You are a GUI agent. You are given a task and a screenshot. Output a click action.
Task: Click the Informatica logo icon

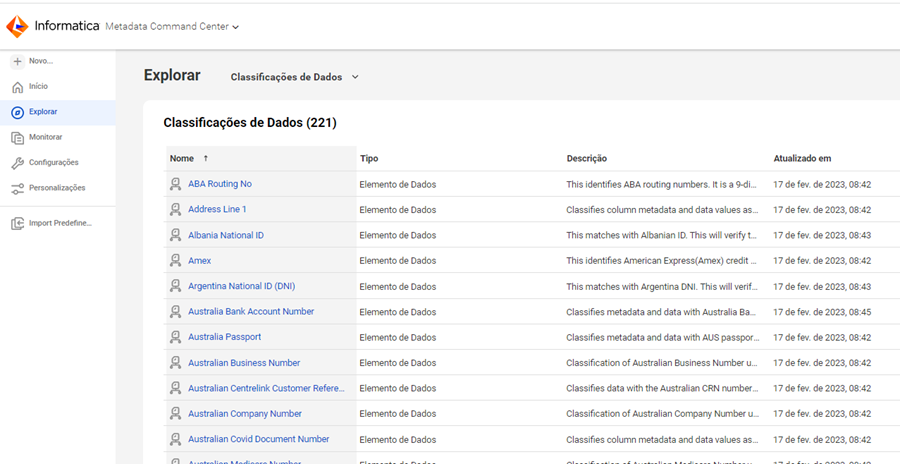pyautogui.click(x=17, y=26)
